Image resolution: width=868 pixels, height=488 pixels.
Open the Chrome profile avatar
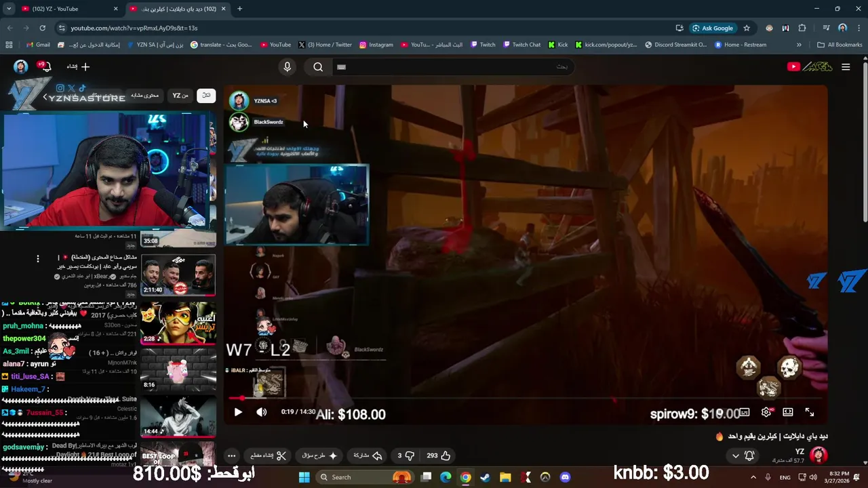pos(842,28)
